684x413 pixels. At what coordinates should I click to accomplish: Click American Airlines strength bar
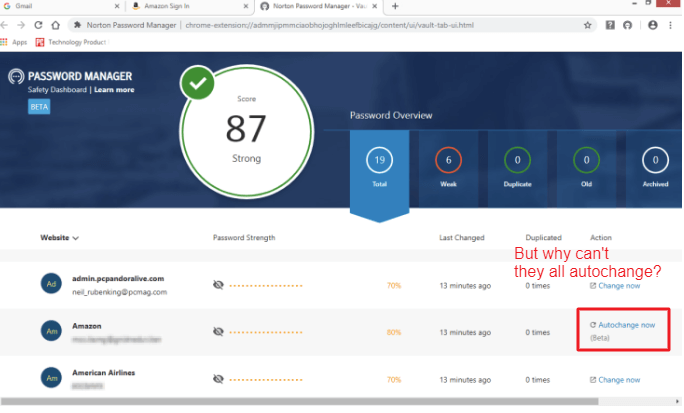coord(266,380)
